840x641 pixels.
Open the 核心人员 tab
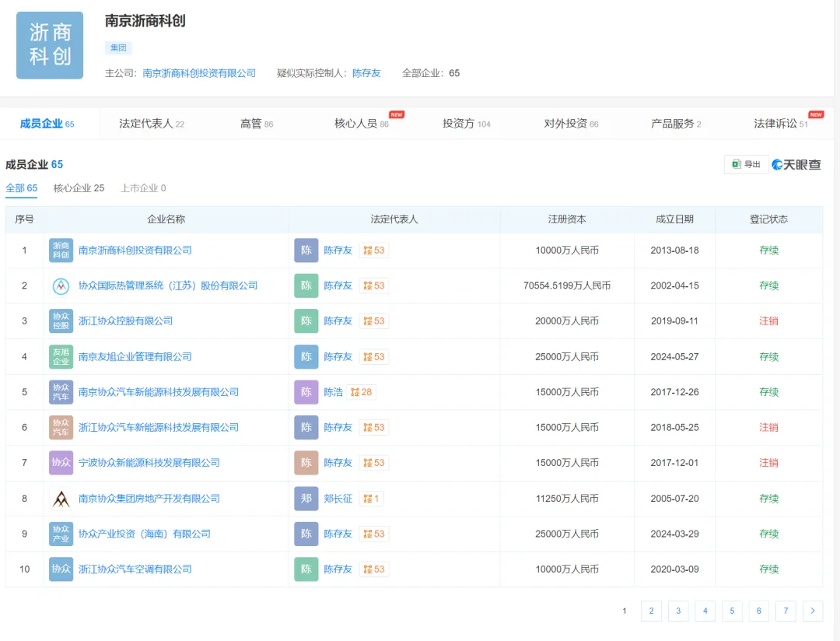[362, 124]
